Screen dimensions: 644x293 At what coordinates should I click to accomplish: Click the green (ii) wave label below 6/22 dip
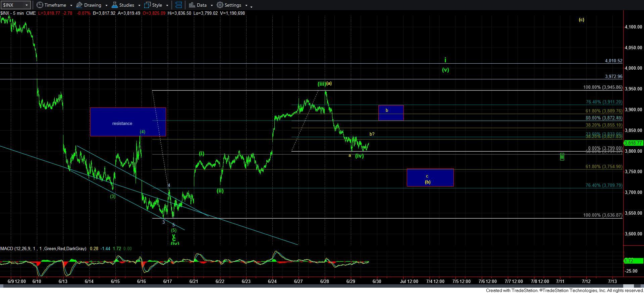pos(220,191)
